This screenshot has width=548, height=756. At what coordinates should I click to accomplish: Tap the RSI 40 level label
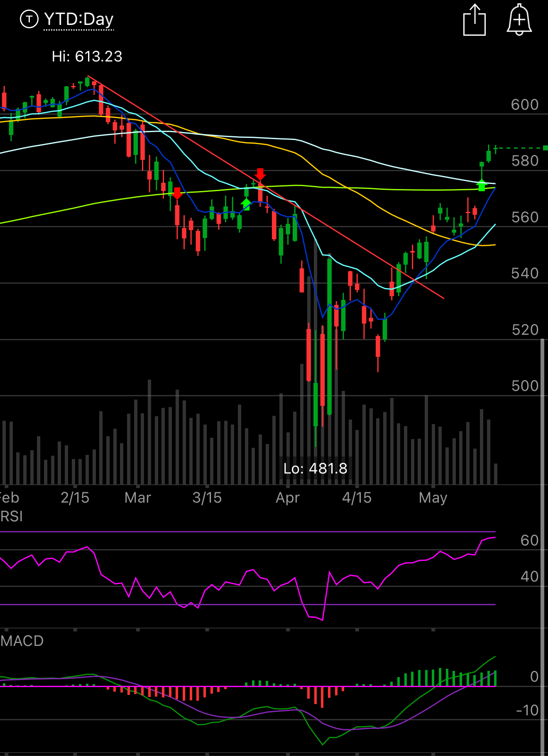click(x=529, y=576)
